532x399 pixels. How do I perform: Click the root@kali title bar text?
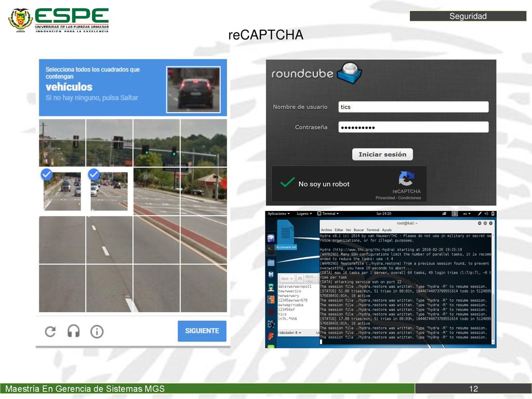point(407,223)
